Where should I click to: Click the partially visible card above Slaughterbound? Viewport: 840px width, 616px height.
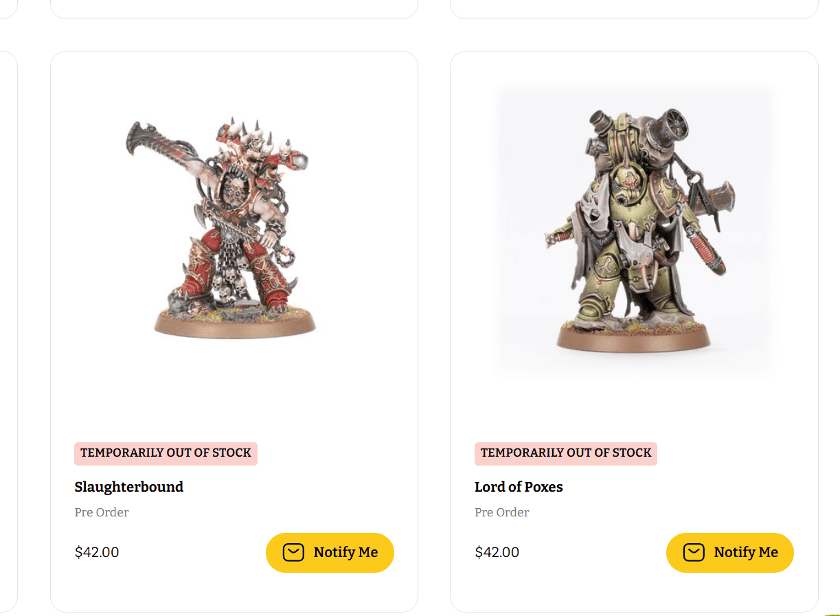pos(234,9)
